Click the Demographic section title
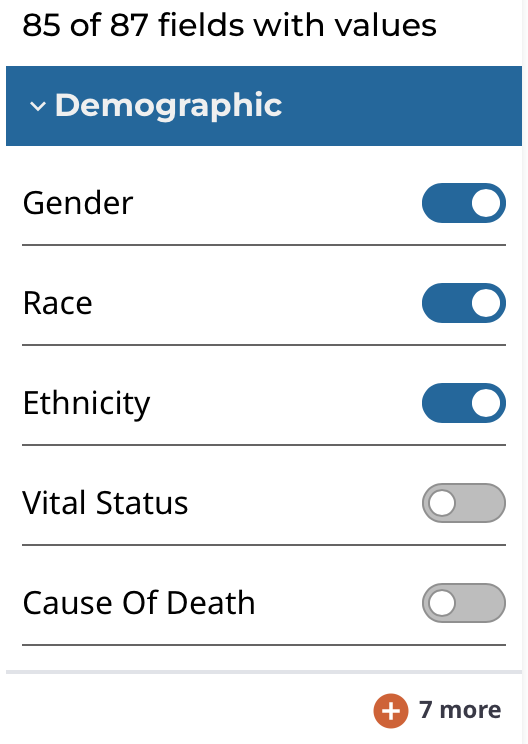This screenshot has width=528, height=744. click(x=168, y=105)
